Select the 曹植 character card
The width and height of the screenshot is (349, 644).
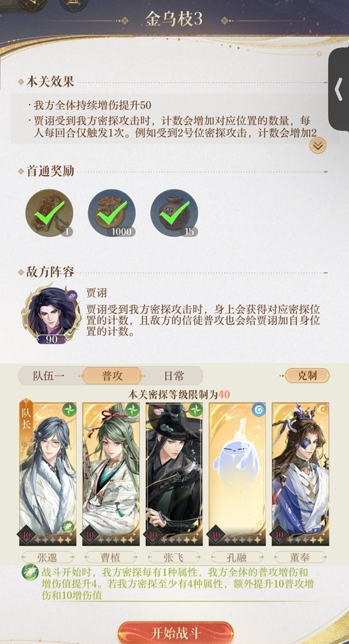pos(111,474)
